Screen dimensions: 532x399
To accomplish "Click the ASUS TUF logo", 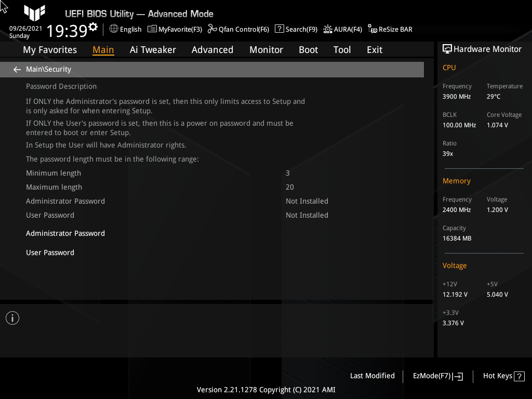I will [x=34, y=12].
